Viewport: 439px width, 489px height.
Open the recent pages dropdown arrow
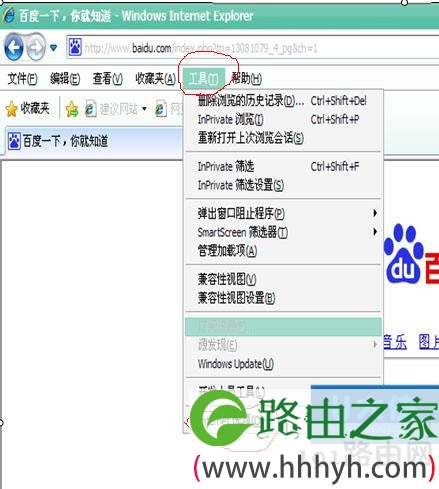coord(53,48)
